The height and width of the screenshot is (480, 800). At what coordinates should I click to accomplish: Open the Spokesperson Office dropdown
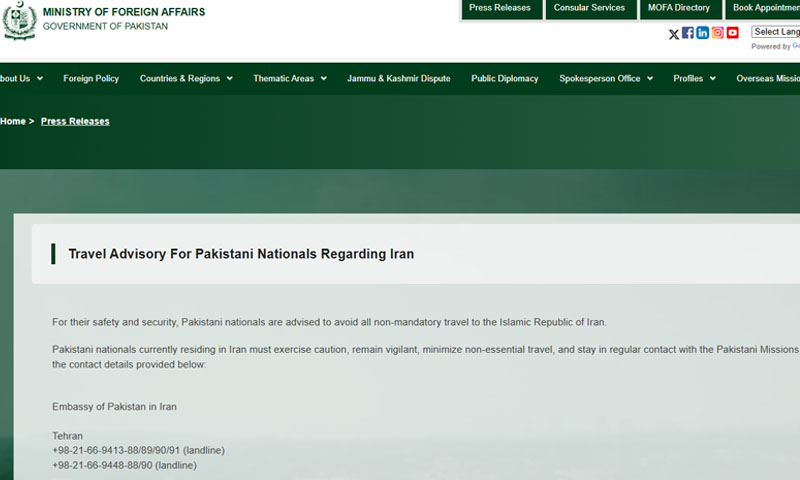605,78
